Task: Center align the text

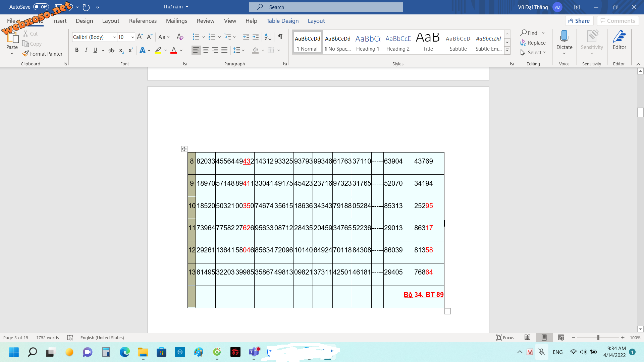Action: [206, 50]
